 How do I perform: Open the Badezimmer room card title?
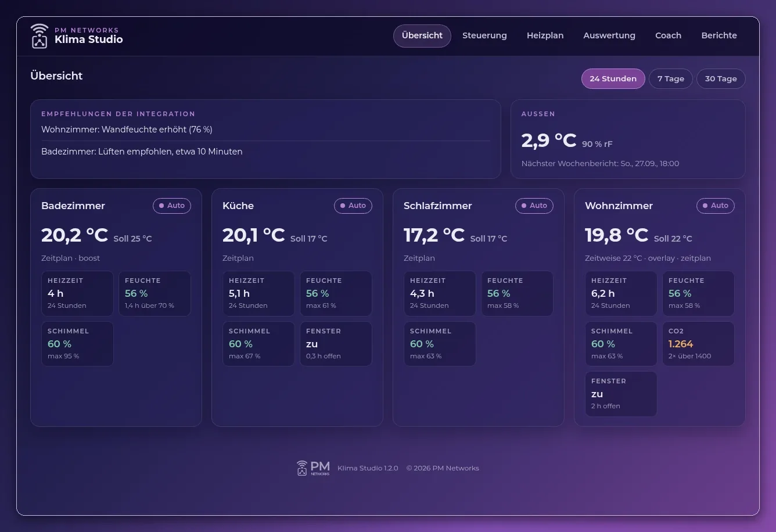(x=73, y=206)
